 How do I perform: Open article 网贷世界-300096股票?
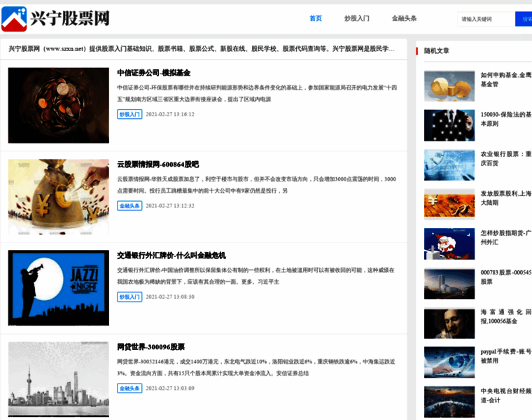click(x=151, y=347)
